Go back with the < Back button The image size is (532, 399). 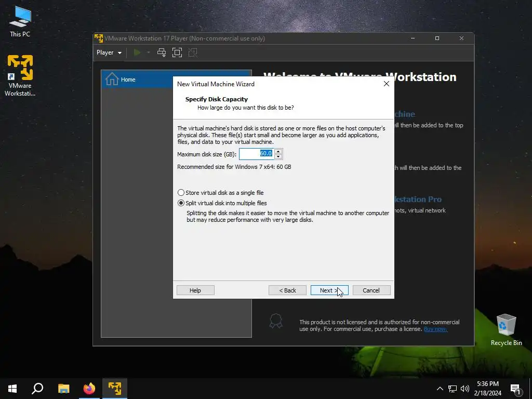coord(287,290)
